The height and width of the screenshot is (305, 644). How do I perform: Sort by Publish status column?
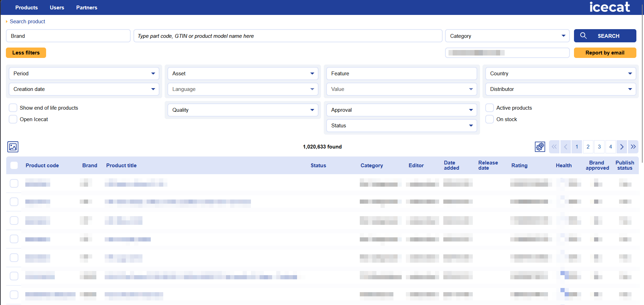point(625,165)
